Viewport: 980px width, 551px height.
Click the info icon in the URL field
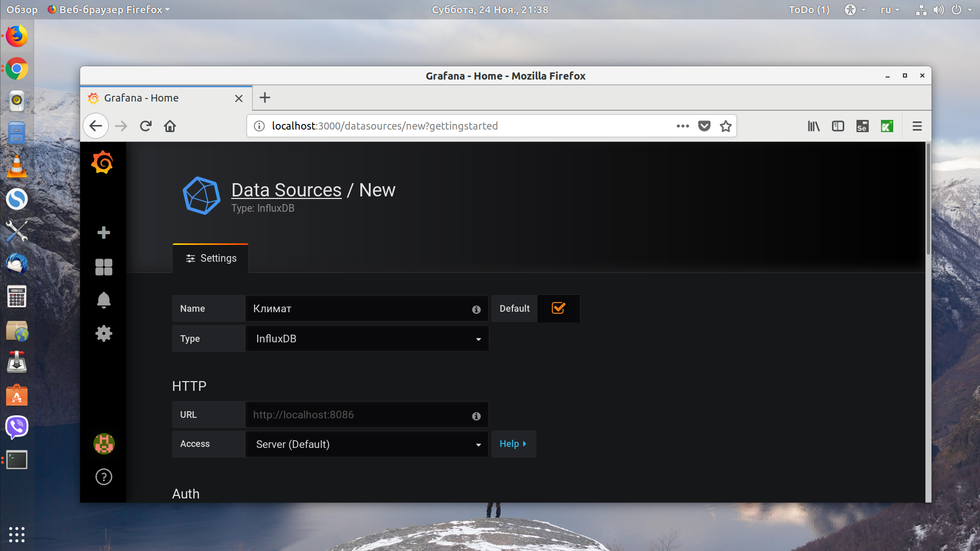point(476,416)
